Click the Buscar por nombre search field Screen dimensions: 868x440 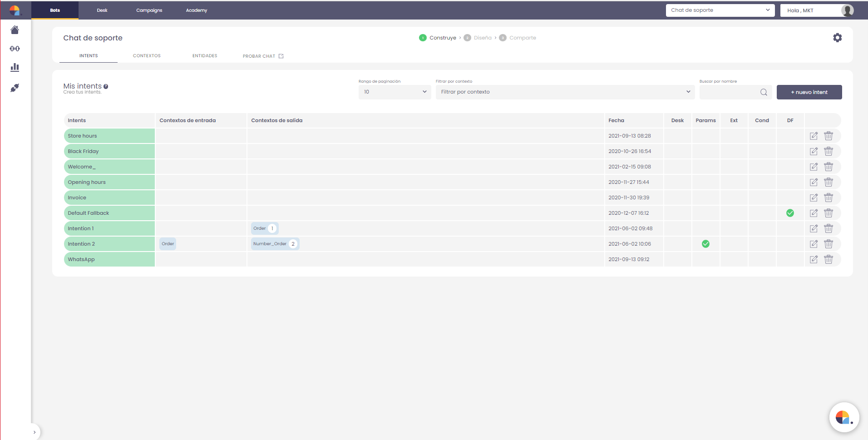coord(731,92)
